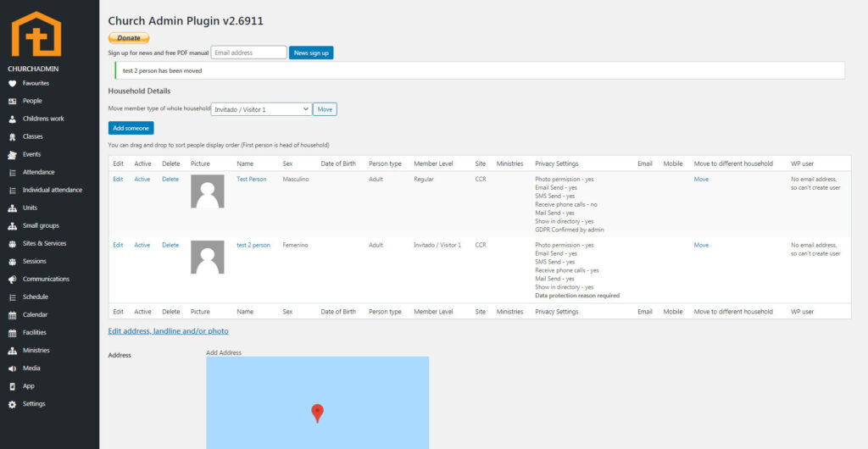Open the Small groups menu item
Screen dimensions: 868x449
tap(40, 225)
